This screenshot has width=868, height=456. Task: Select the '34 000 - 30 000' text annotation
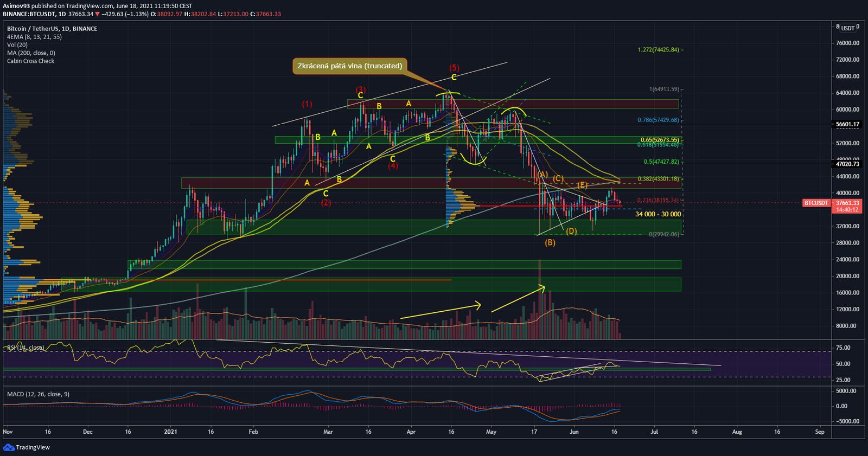coord(658,214)
